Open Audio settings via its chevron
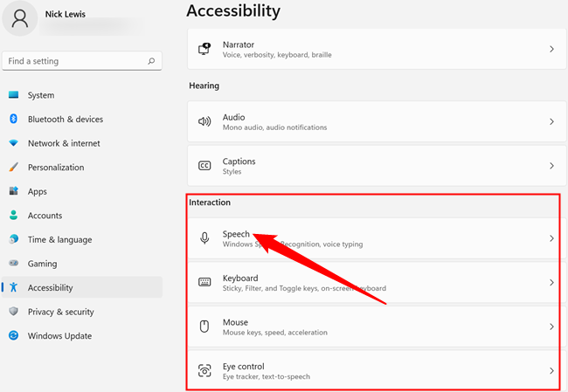This screenshot has width=568, height=392. coord(551,121)
